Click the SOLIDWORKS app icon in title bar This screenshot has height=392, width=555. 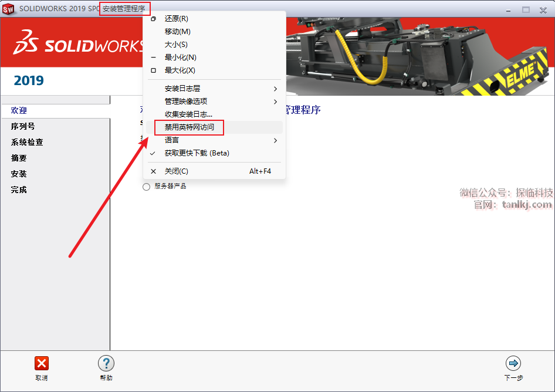coord(8,9)
